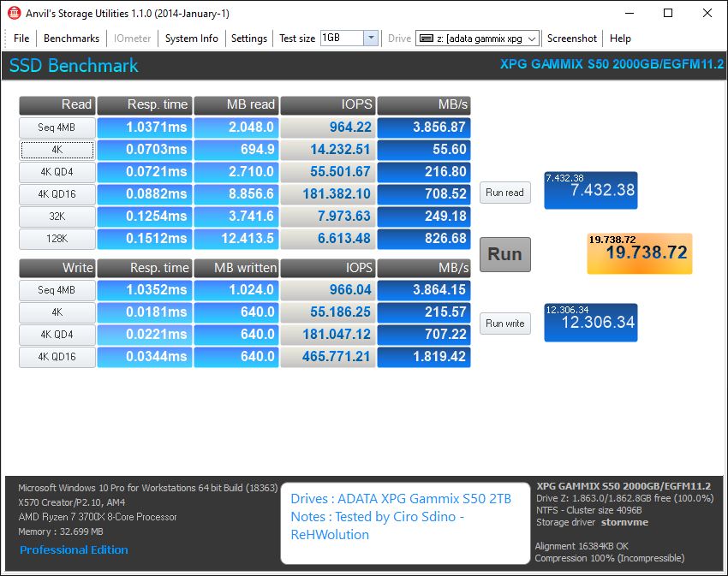
Task: Click the MB read value 12.413.5
Action: tap(236, 239)
